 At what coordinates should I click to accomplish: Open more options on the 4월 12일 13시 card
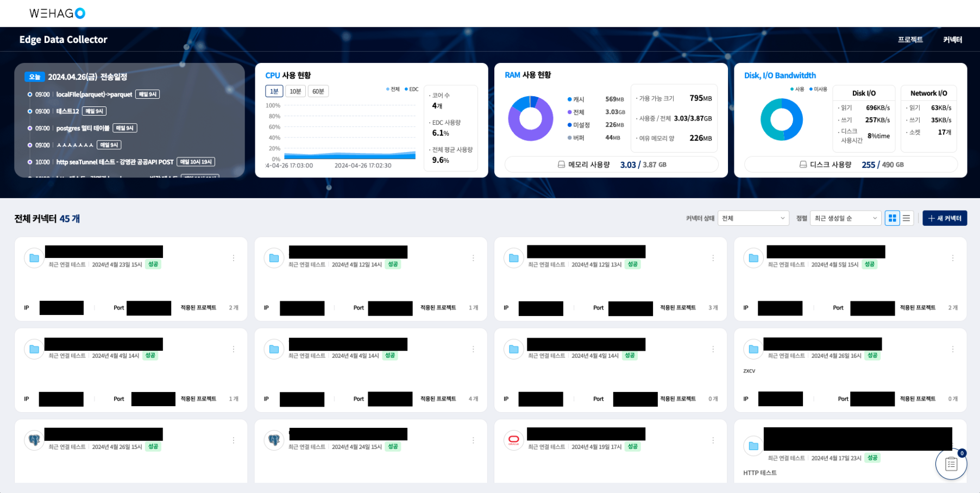pyautogui.click(x=713, y=258)
